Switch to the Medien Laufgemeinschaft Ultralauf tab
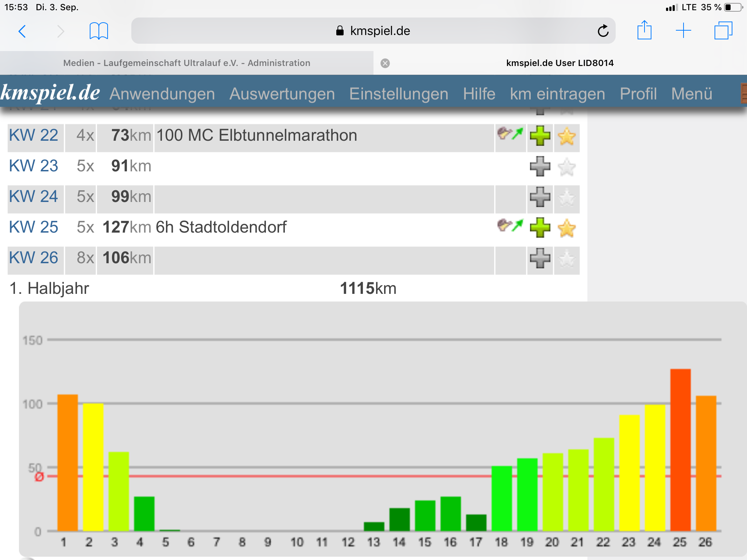The width and height of the screenshot is (747, 560). point(187,63)
